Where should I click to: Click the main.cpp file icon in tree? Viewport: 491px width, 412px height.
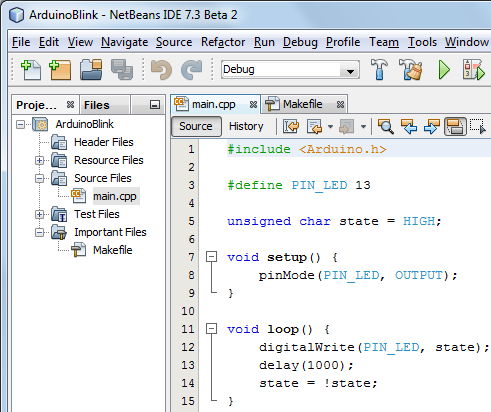tap(79, 196)
